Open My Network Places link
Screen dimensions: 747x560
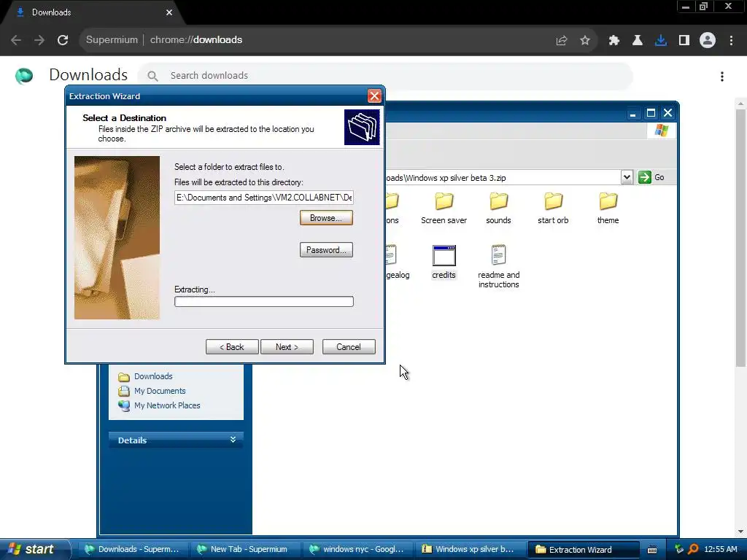tap(159, 405)
